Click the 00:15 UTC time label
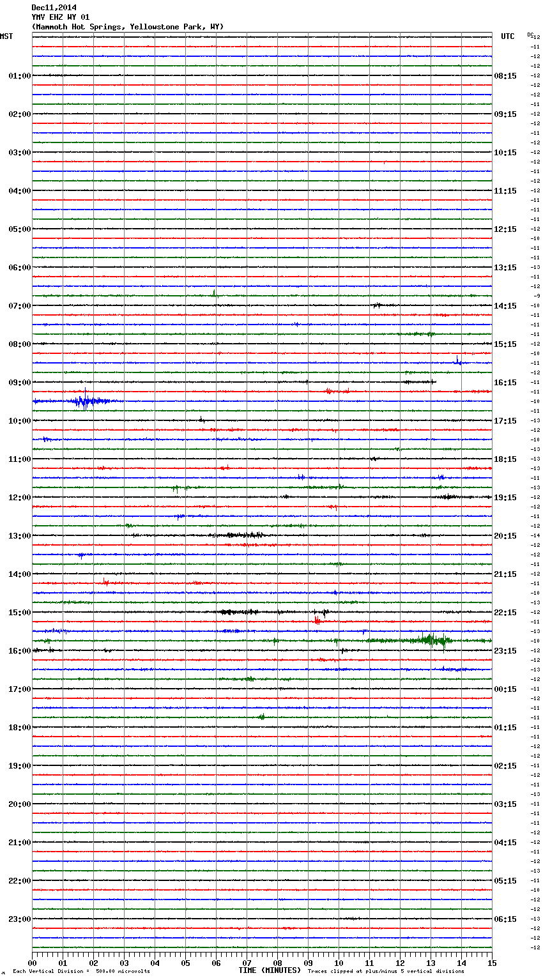Image resolution: width=543 pixels, height=980 pixels. click(x=505, y=689)
